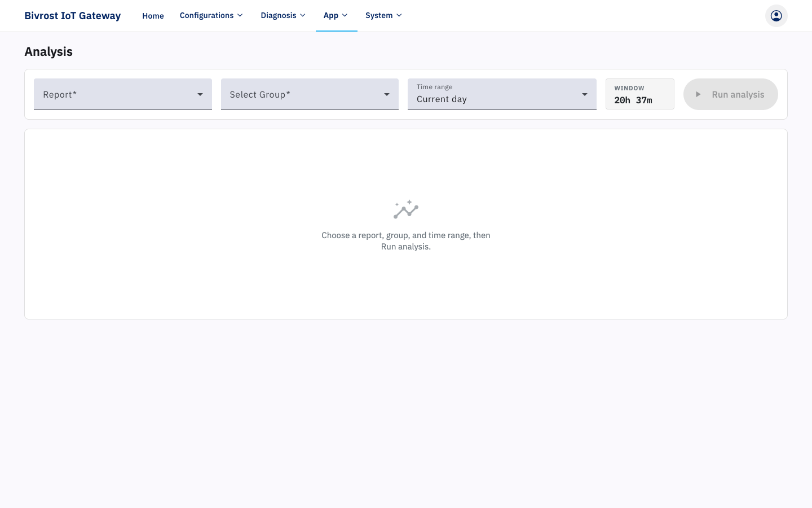This screenshot has height=508, width=812.
Task: Open the Report dropdown
Action: coord(123,94)
